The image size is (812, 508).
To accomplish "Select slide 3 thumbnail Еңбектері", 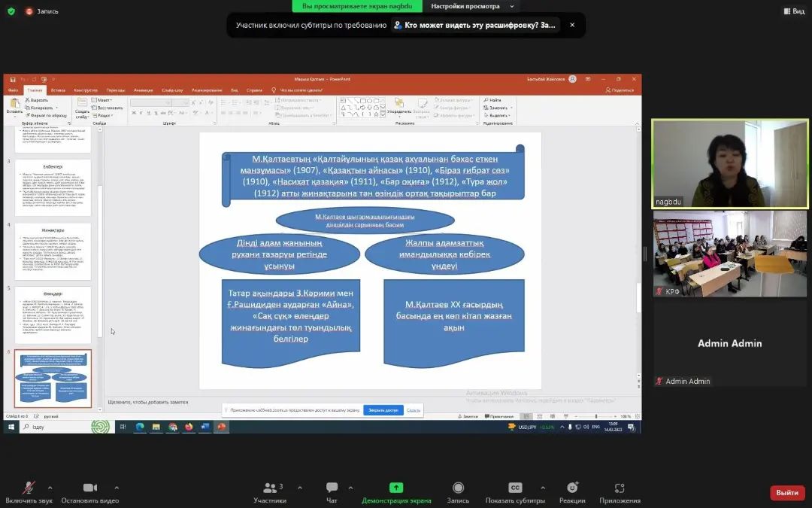I will coord(53,188).
